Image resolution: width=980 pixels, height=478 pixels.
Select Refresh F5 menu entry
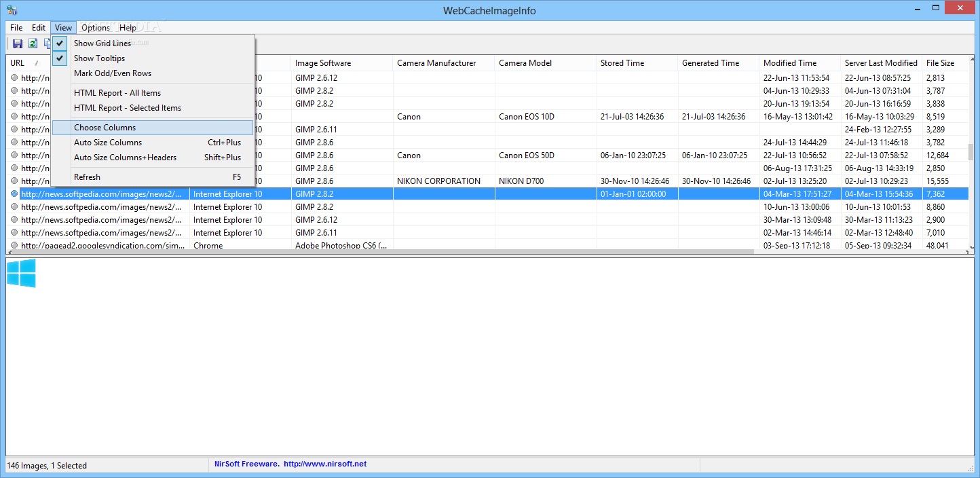[153, 177]
